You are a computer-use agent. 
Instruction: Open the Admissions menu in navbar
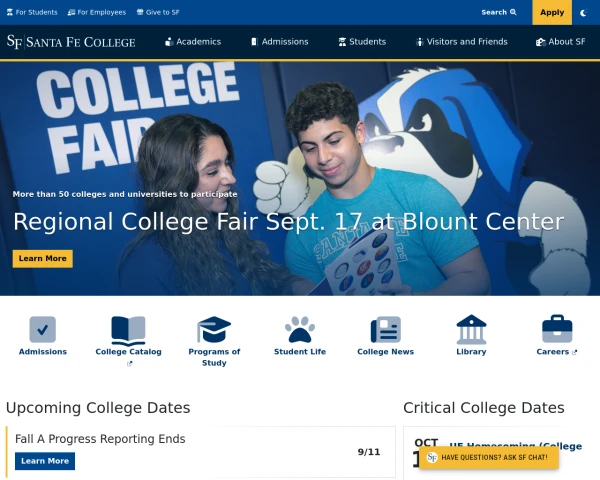(279, 42)
